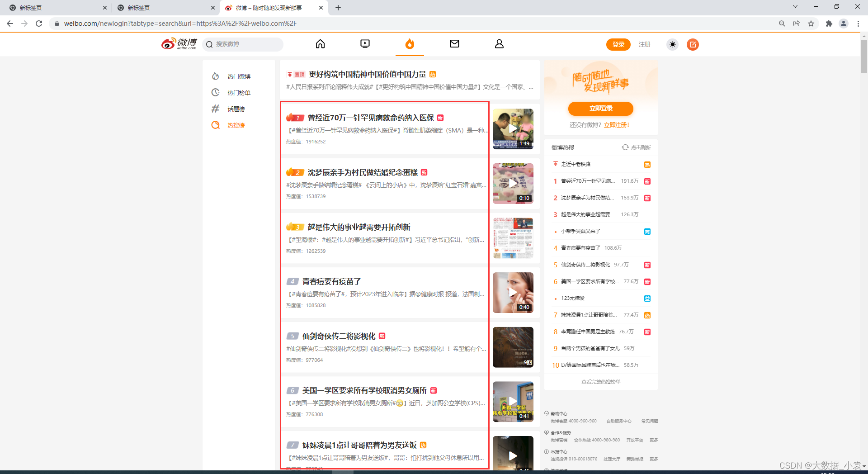868x474 pixels.
Task: Click the 立即登录 button in promo card
Action: coord(601,108)
